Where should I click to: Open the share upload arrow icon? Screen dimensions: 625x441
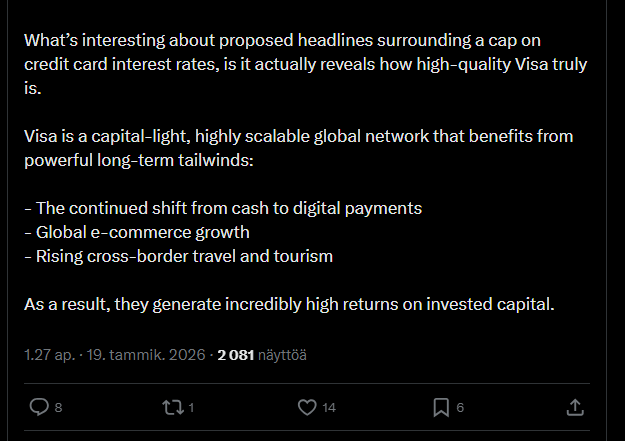575,407
